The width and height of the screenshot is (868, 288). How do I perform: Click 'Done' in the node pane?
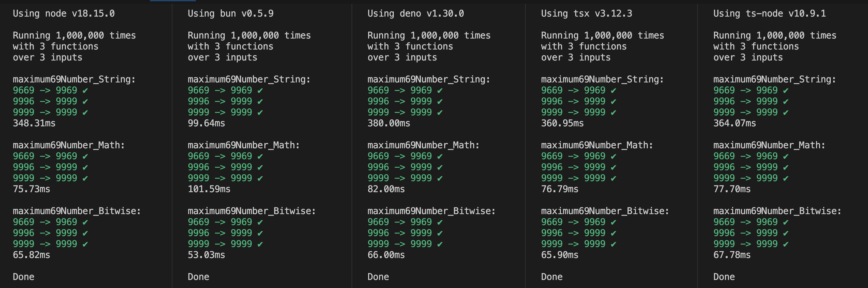click(x=24, y=277)
